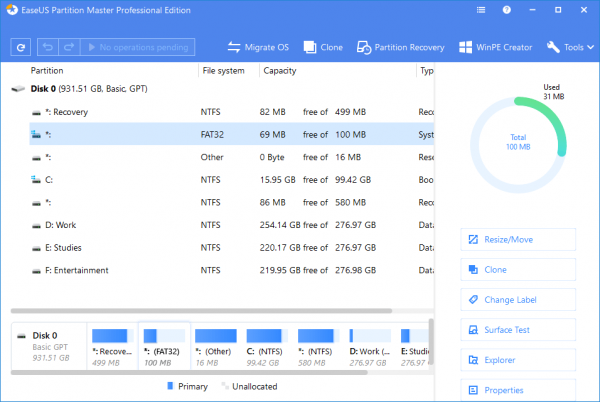Viewport: 600px width, 402px height.
Task: Click the system drive icon beside C:
Action: coord(36,179)
